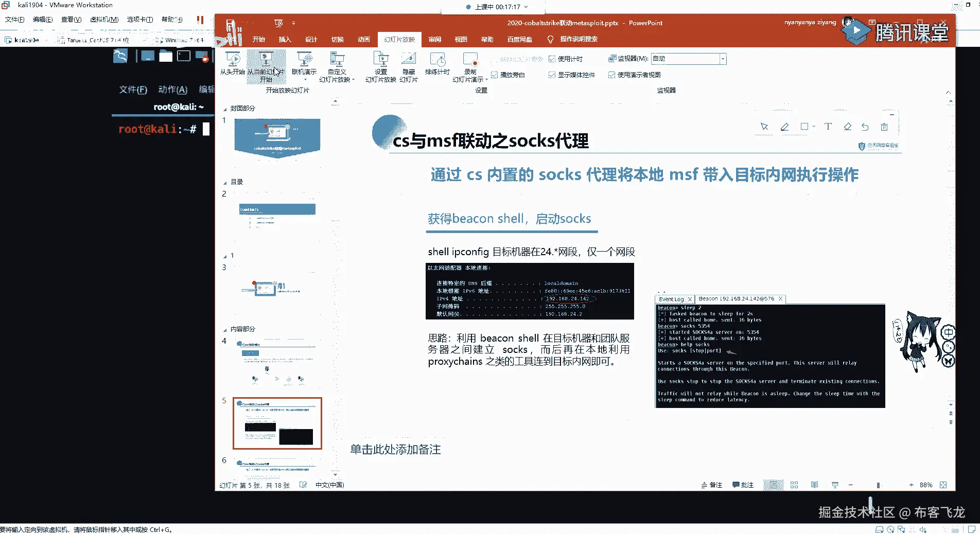Open the 切换 ribbon tab
Image resolution: width=980 pixels, height=534 pixels.
coord(338,40)
